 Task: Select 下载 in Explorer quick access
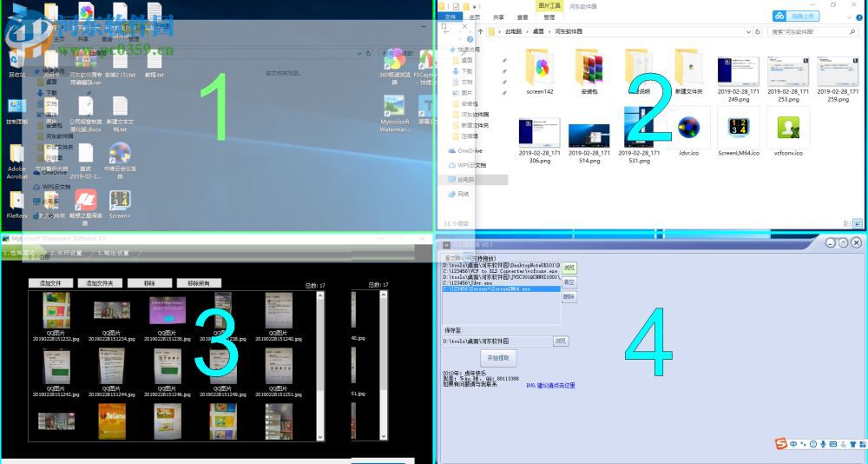coord(467,71)
